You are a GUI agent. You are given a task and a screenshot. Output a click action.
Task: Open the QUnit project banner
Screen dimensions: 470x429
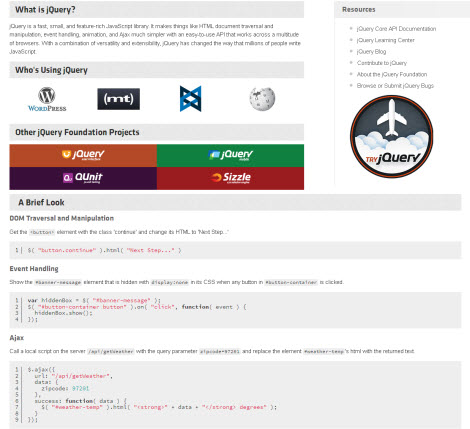coord(83,178)
